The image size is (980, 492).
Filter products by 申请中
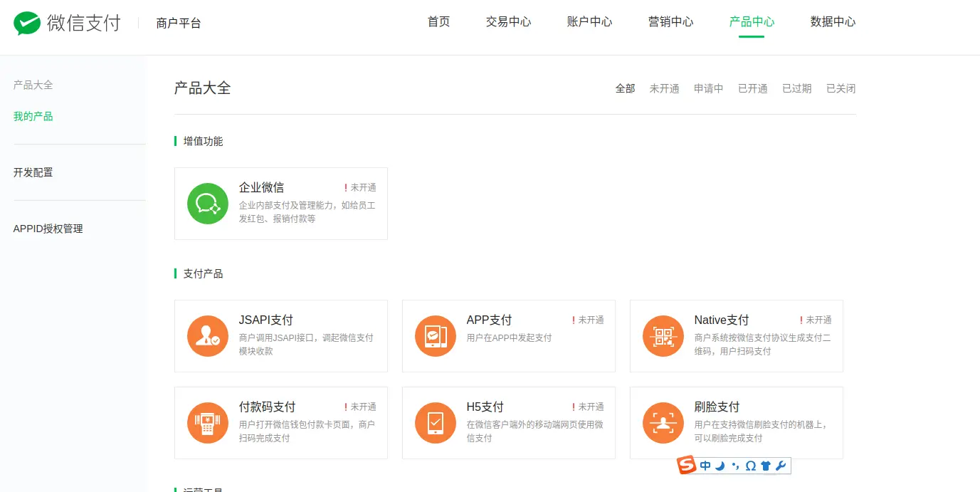tap(708, 89)
